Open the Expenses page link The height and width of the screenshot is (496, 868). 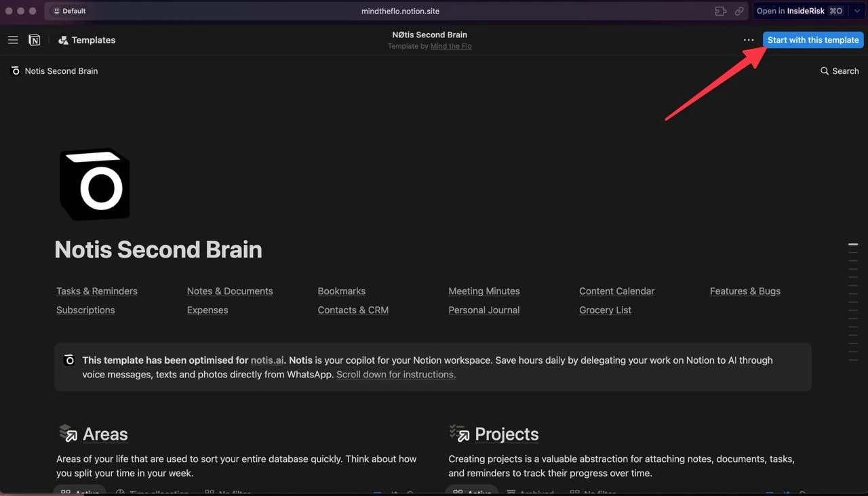pyautogui.click(x=208, y=310)
